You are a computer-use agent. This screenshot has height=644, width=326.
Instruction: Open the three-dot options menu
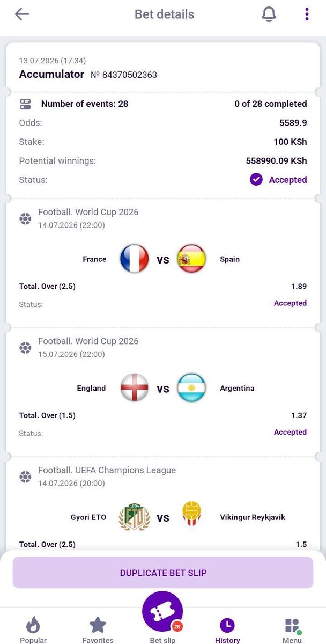point(307,14)
